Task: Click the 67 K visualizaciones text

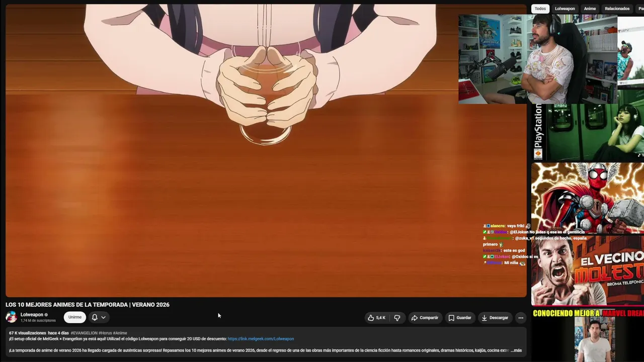Action: pyautogui.click(x=28, y=333)
